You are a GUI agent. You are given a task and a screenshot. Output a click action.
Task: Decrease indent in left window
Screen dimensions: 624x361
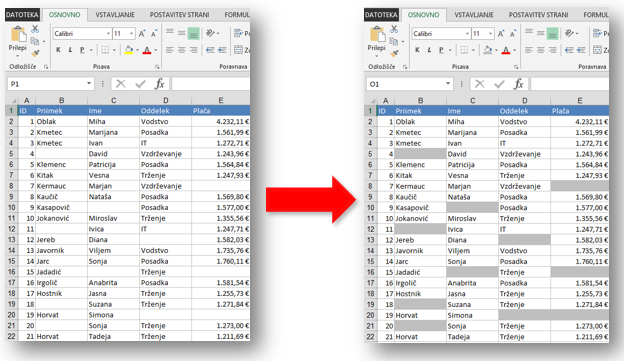click(210, 50)
